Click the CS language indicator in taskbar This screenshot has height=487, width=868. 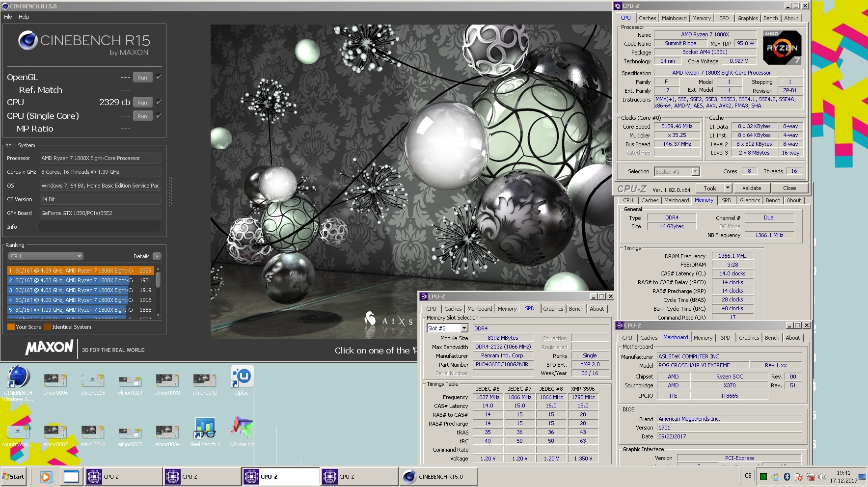pos(748,476)
